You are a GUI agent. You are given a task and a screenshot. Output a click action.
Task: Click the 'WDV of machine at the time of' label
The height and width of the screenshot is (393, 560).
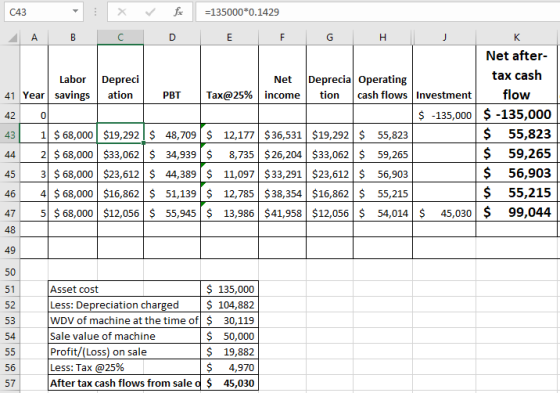[124, 320]
